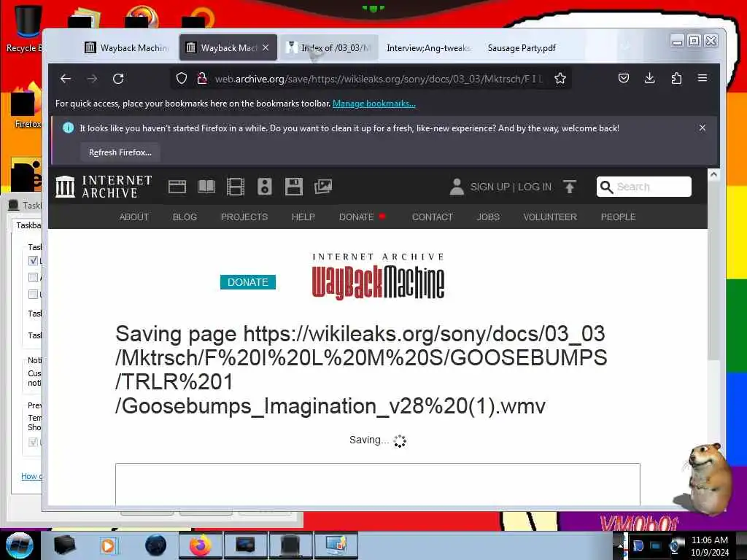747x560 pixels.
Task: Open the Internet Archive Software floppy icon
Action: (x=293, y=187)
